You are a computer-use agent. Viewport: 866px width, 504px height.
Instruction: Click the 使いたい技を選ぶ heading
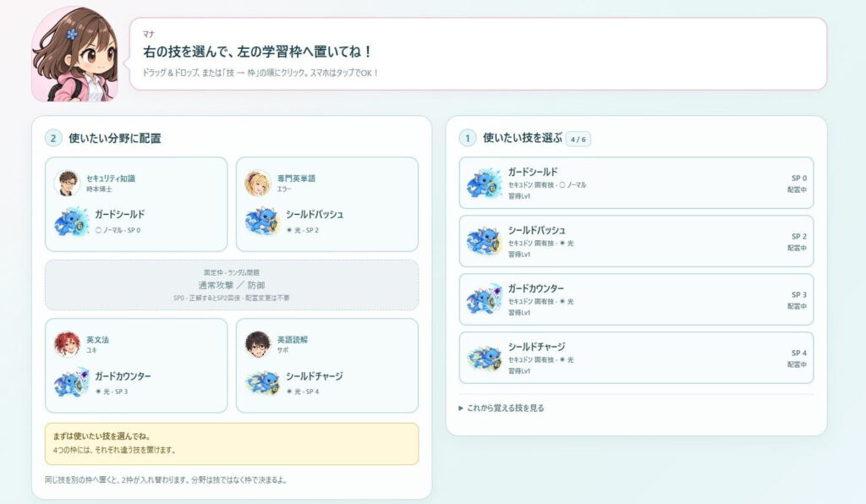click(523, 138)
